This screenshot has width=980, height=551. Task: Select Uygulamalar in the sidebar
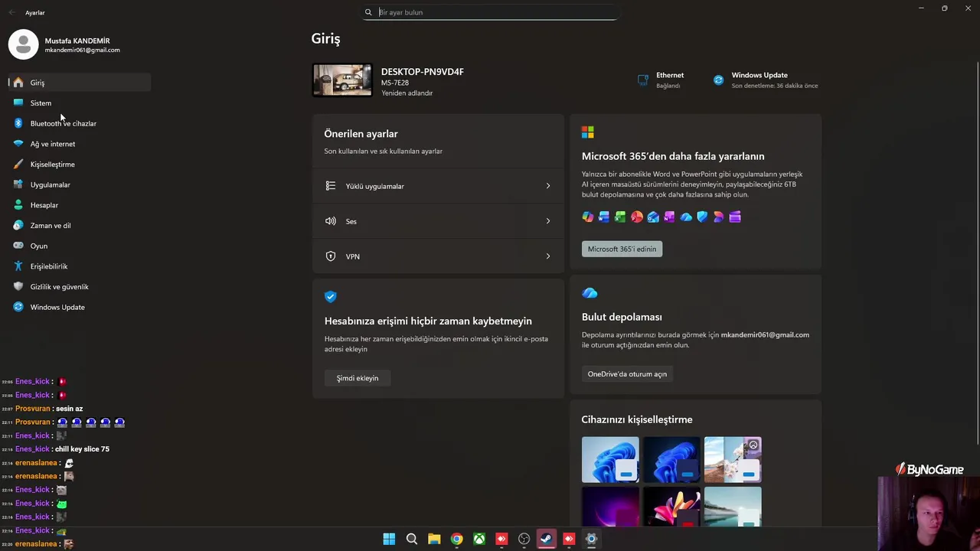[80, 184]
